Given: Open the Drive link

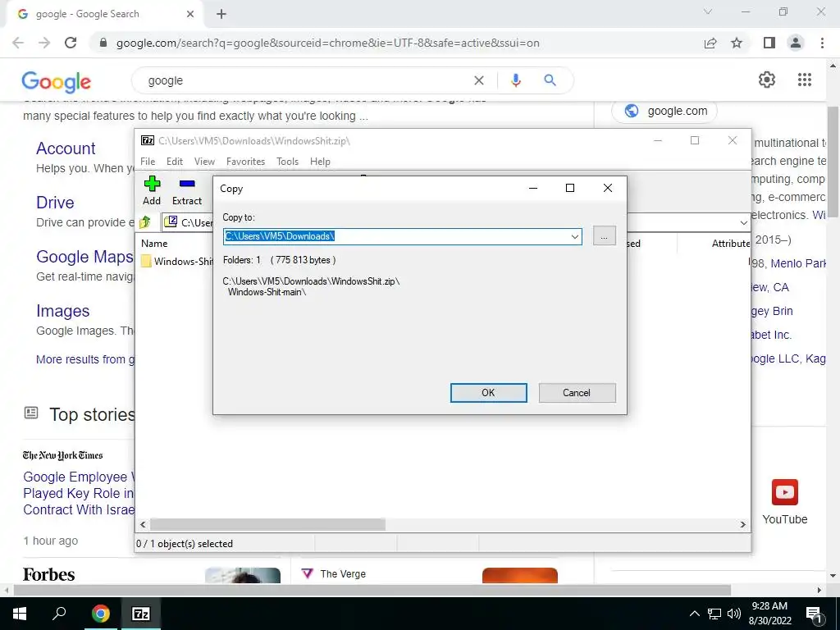Looking at the screenshot, I should [55, 203].
